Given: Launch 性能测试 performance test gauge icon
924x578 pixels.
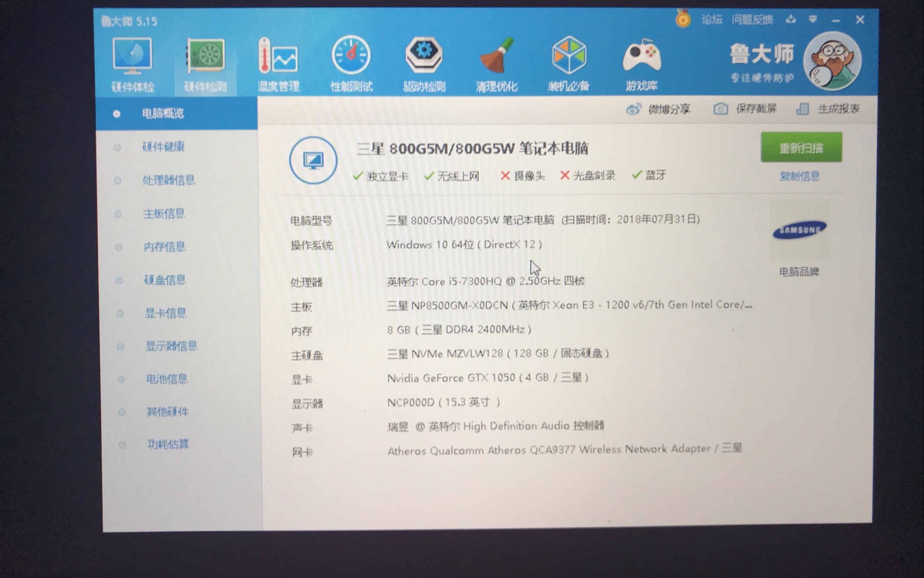Looking at the screenshot, I should tap(351, 63).
